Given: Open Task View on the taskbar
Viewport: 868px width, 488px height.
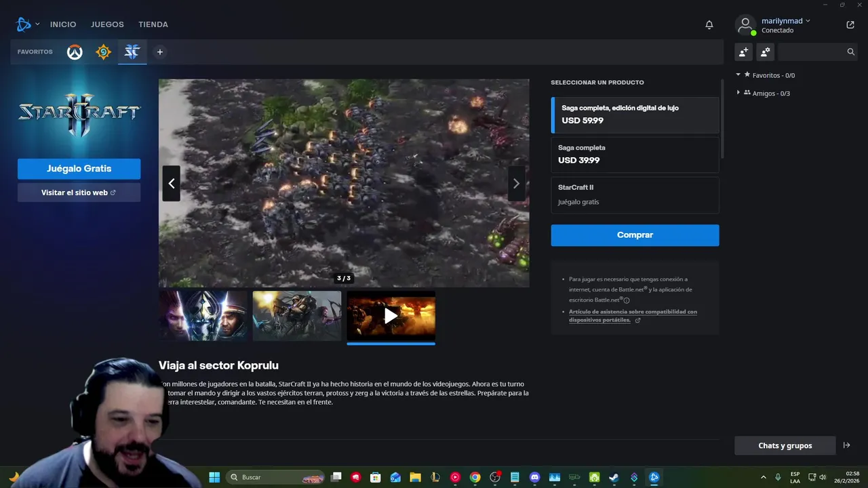Looking at the screenshot, I should tap(336, 477).
